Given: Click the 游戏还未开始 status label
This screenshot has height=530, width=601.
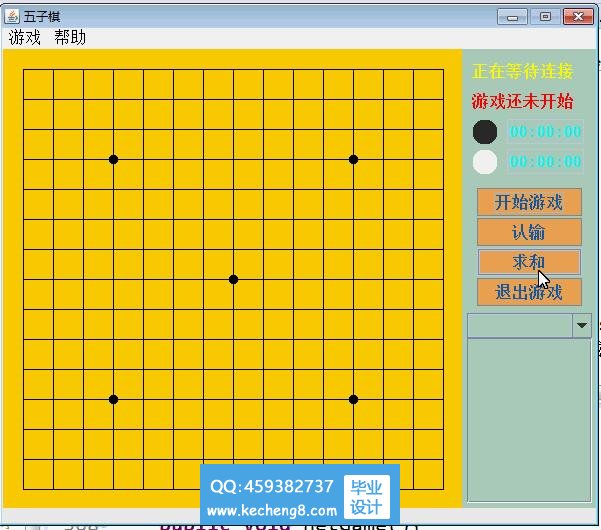Looking at the screenshot, I should click(x=522, y=102).
